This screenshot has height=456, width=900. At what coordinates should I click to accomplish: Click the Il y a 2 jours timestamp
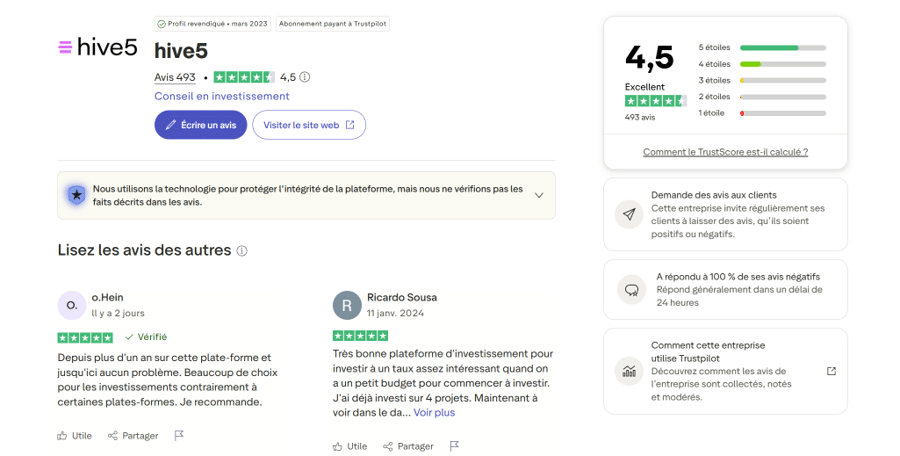(118, 313)
